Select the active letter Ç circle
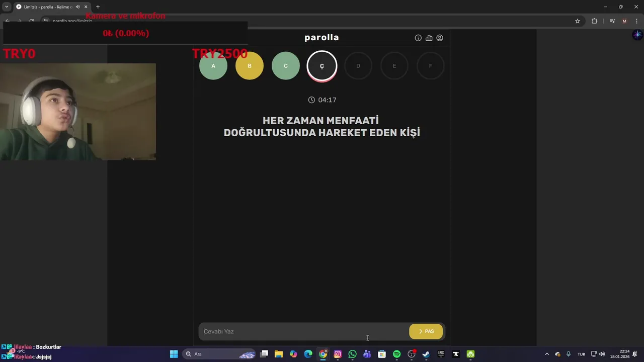Screen dimensions: 644x362 pyautogui.click(x=322, y=66)
